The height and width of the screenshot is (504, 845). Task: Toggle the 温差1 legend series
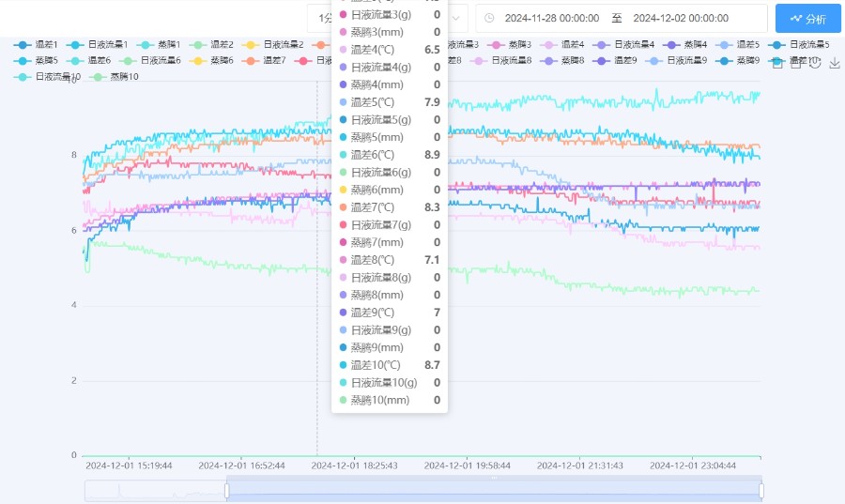(x=36, y=45)
